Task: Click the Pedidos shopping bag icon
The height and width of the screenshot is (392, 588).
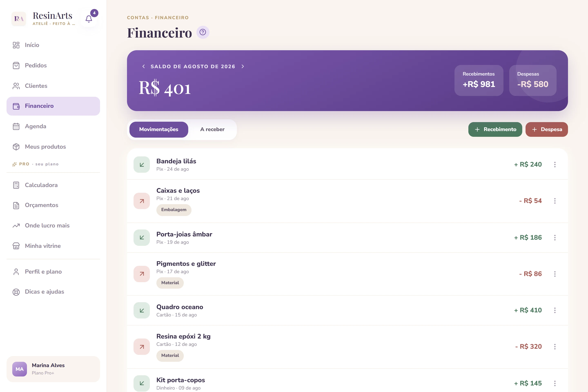Action: (x=16, y=66)
